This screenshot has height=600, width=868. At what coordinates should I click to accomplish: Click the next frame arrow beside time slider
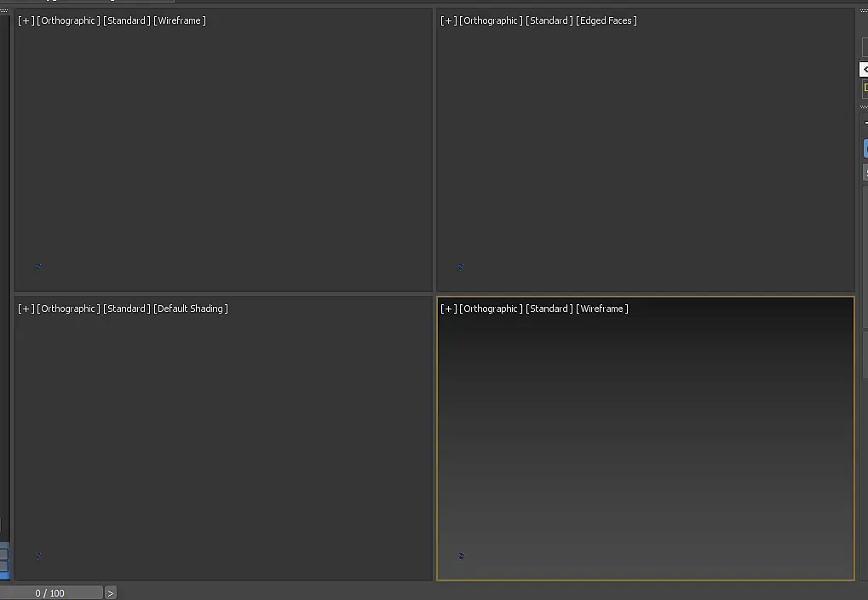[x=110, y=593]
